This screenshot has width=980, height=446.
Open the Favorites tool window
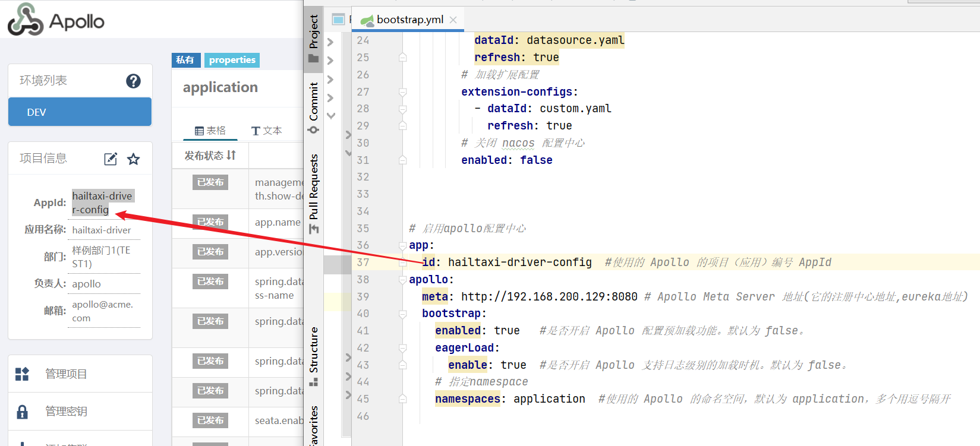click(x=313, y=425)
